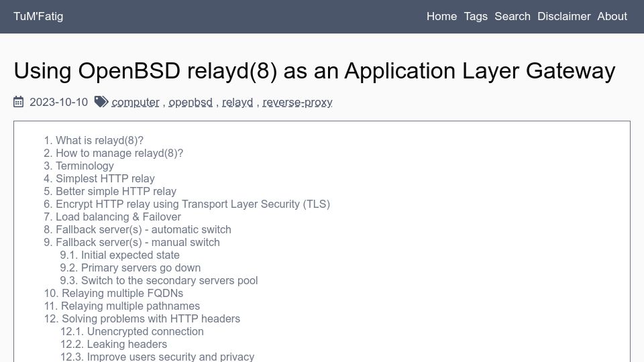Viewport: 644px width, 362px height.
Task: Open the Search page
Action: pos(512,16)
